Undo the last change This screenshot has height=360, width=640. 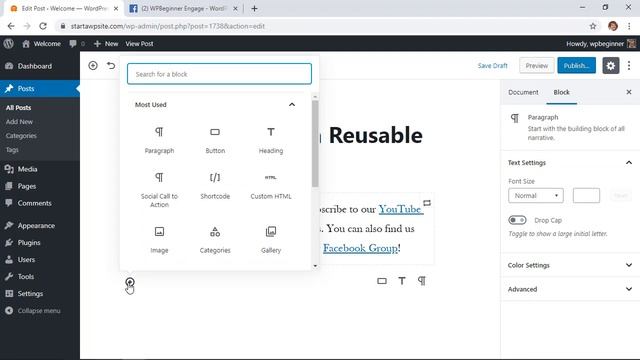point(111,65)
